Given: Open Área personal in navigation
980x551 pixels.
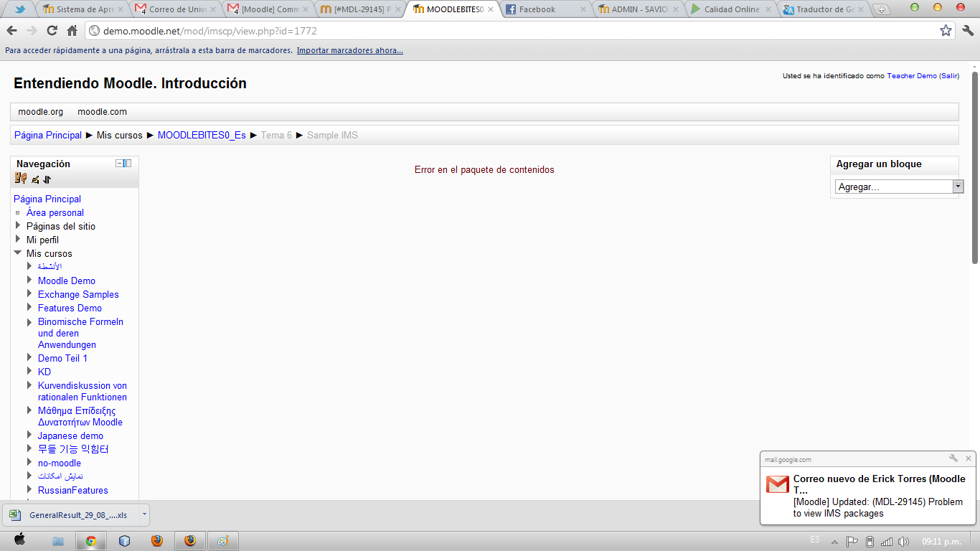Looking at the screenshot, I should pyautogui.click(x=55, y=212).
